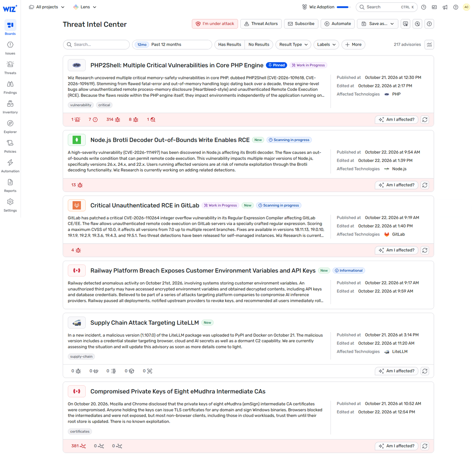Image resolution: width=476 pixels, height=455 pixels.
Task: Open Policies in the sidebar
Action: pyautogui.click(x=10, y=146)
